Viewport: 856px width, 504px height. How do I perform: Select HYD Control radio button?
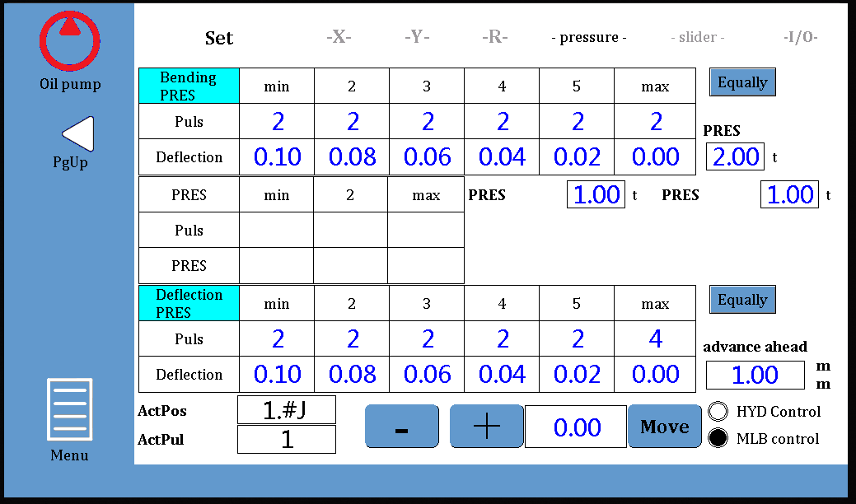[718, 412]
